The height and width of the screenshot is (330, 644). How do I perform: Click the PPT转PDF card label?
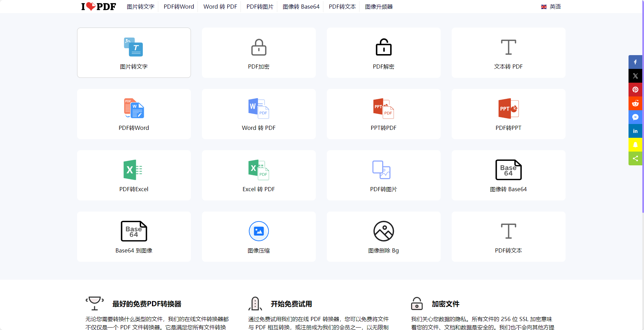click(384, 128)
